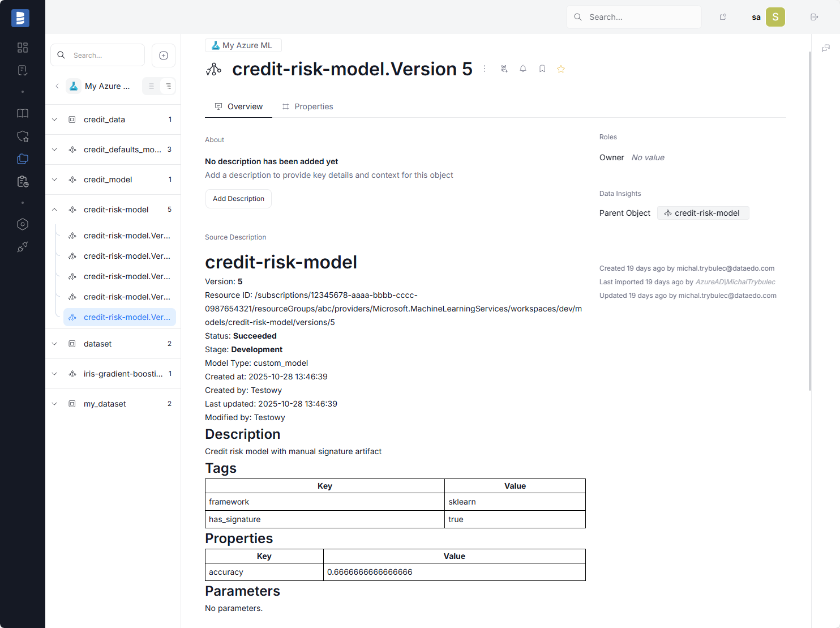This screenshot has width=840, height=628.
Task: Open the dashboard panel in the sidebar
Action: tap(23, 48)
